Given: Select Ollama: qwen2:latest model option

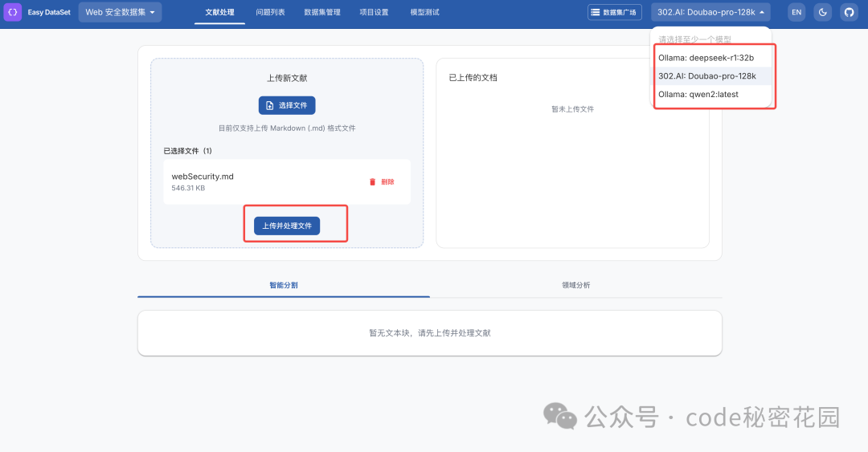Looking at the screenshot, I should (711, 94).
